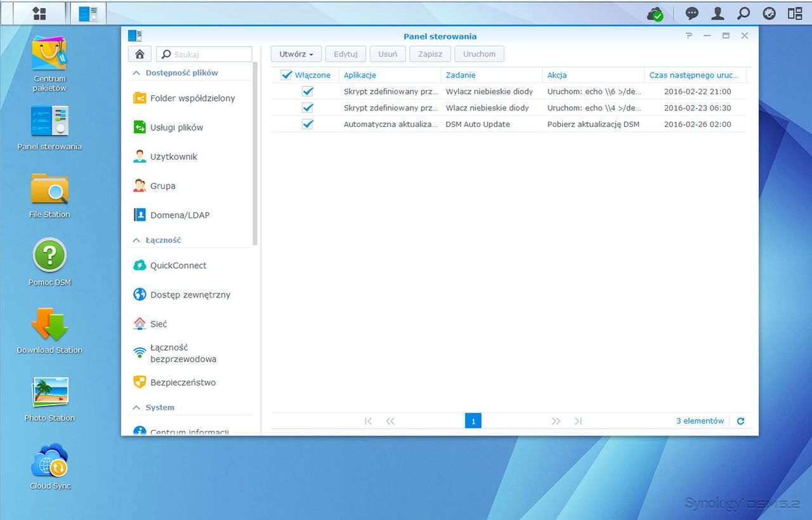Click the help question mark in window title

click(689, 36)
